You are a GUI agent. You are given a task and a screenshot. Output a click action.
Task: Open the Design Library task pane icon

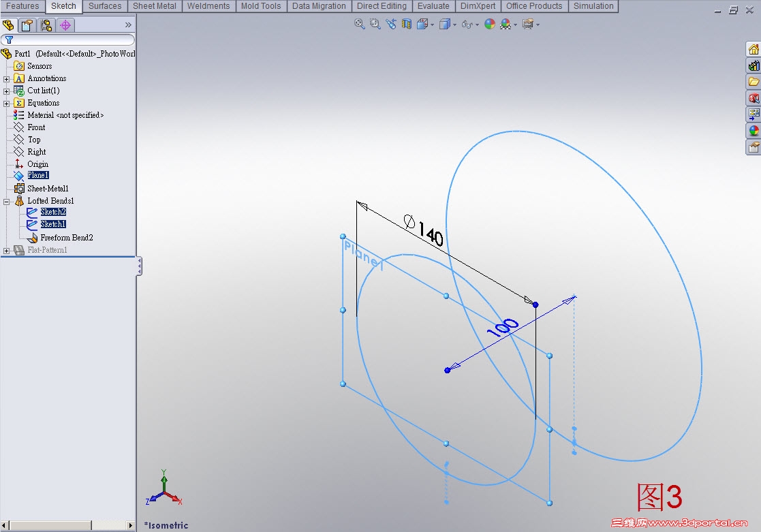[x=754, y=66]
